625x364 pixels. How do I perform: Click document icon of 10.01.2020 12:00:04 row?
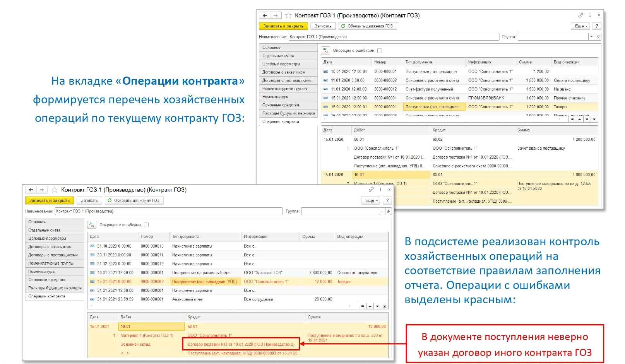click(326, 72)
